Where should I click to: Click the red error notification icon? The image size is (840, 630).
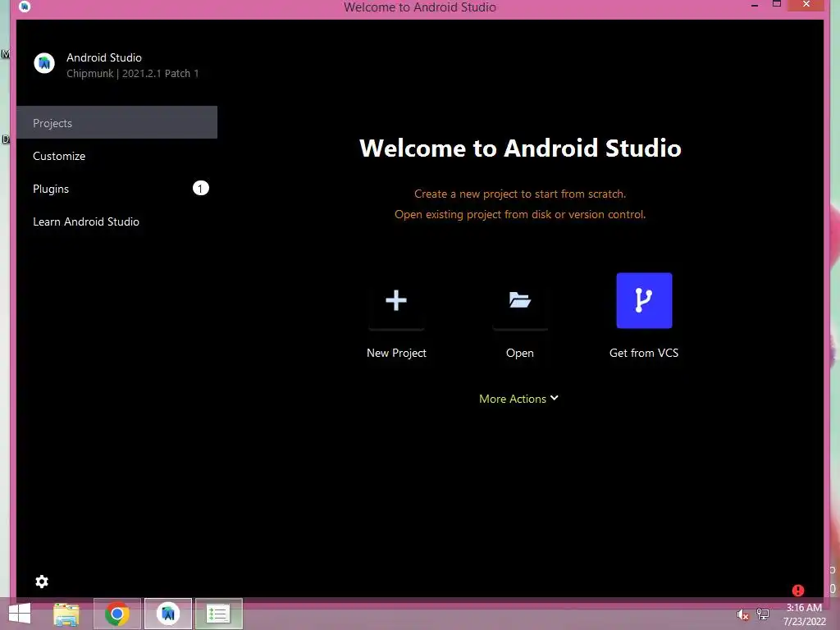click(797, 591)
